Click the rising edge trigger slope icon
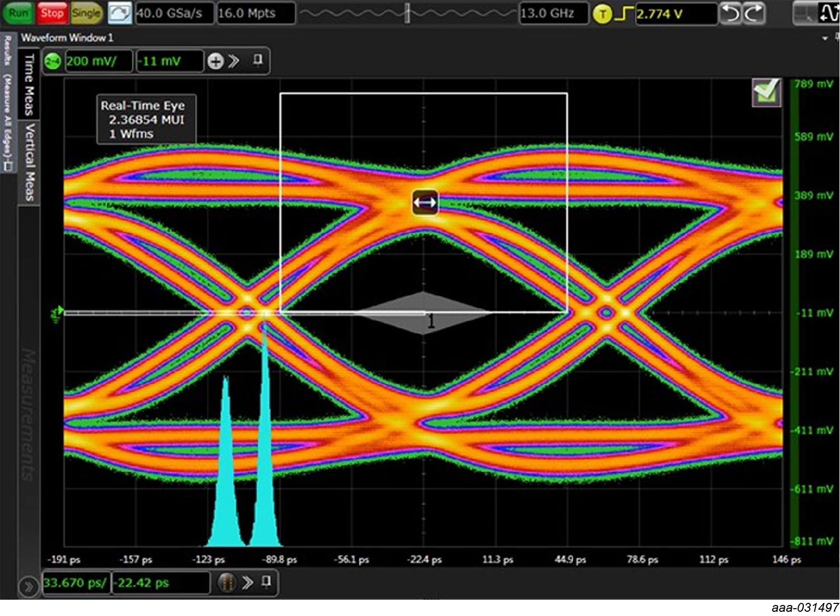840x616 pixels. point(623,14)
